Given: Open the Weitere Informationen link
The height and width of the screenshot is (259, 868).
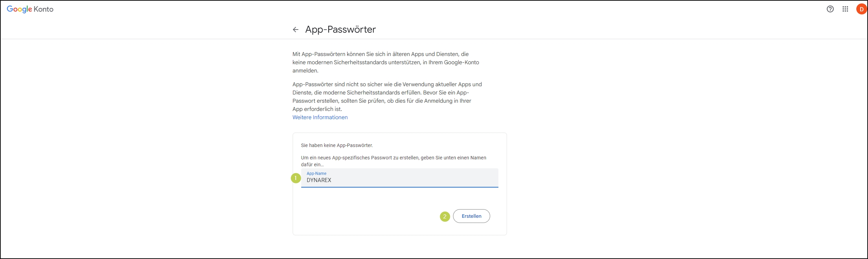Looking at the screenshot, I should coord(320,117).
